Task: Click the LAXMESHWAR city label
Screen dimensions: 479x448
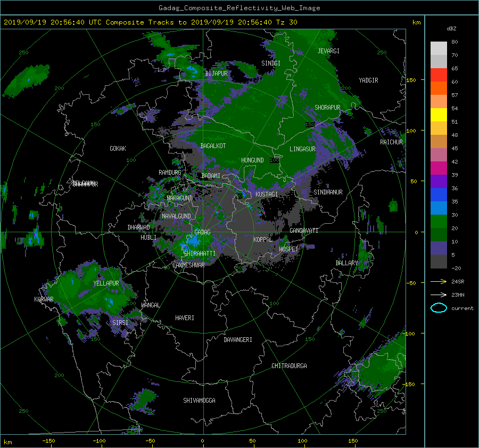Action: (x=188, y=265)
